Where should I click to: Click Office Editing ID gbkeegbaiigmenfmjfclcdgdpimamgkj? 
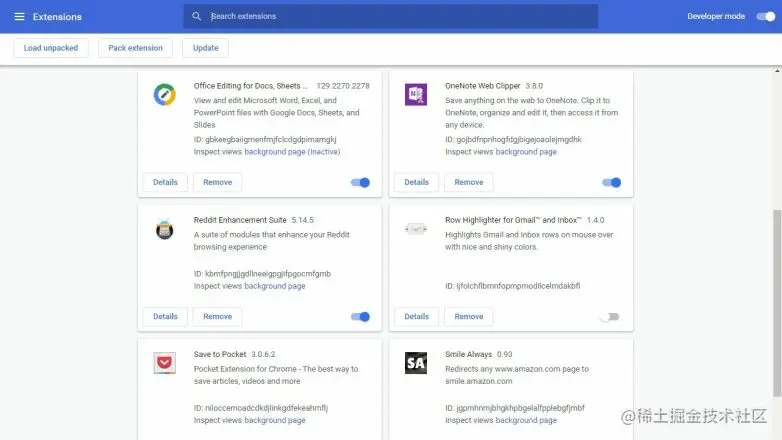pos(265,140)
